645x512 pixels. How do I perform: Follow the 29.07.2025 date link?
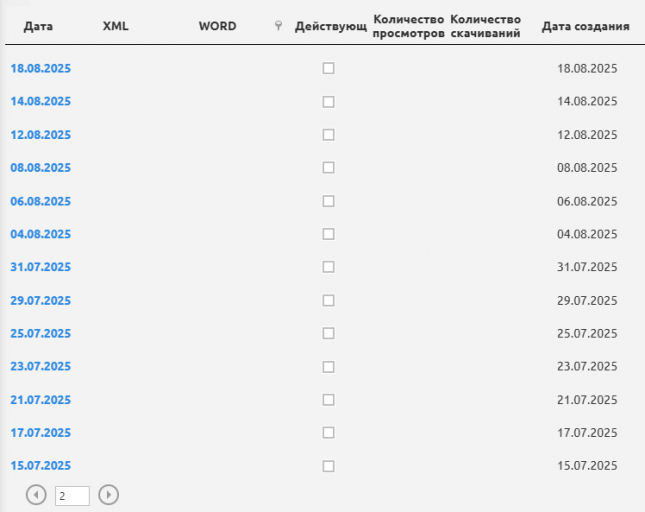pyautogui.click(x=41, y=300)
